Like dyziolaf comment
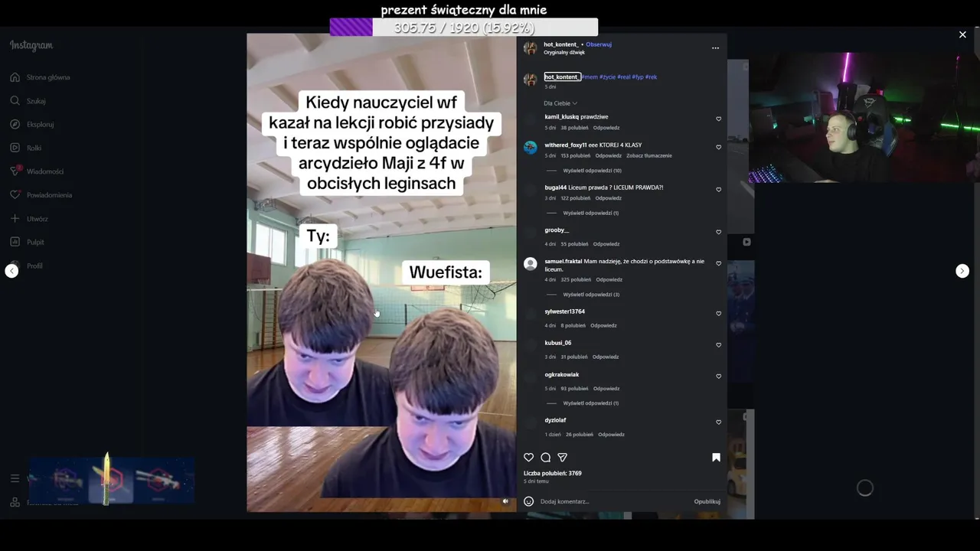This screenshot has height=551, width=980. (x=718, y=422)
